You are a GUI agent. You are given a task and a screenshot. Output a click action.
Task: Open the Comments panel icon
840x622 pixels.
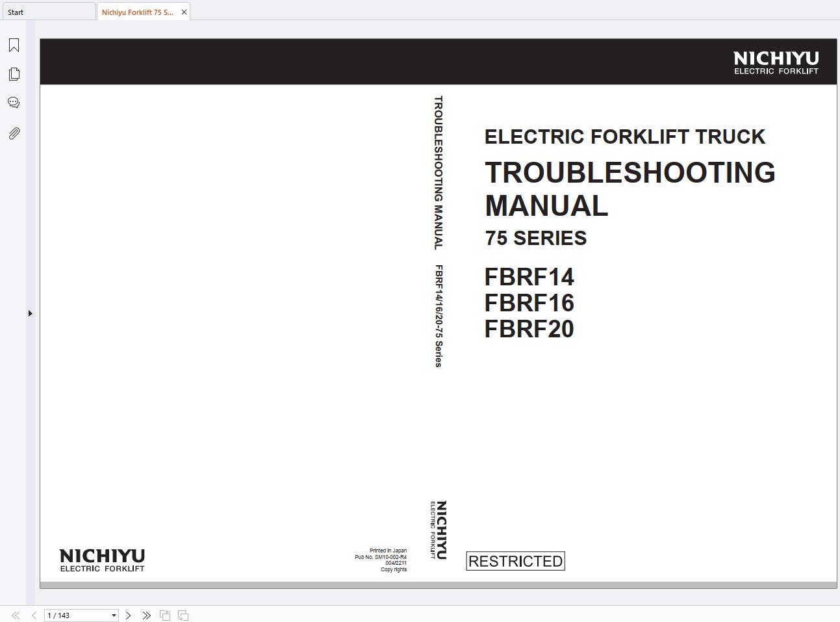14,103
